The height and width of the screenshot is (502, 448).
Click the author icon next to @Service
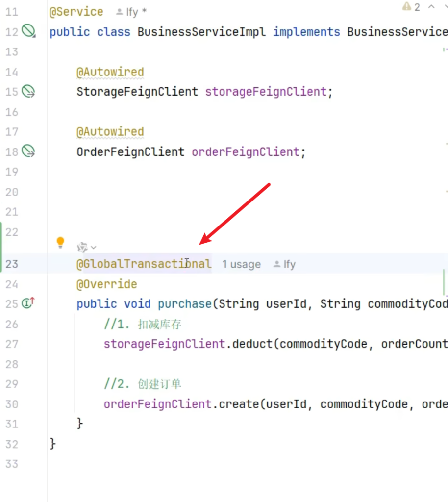[119, 12]
